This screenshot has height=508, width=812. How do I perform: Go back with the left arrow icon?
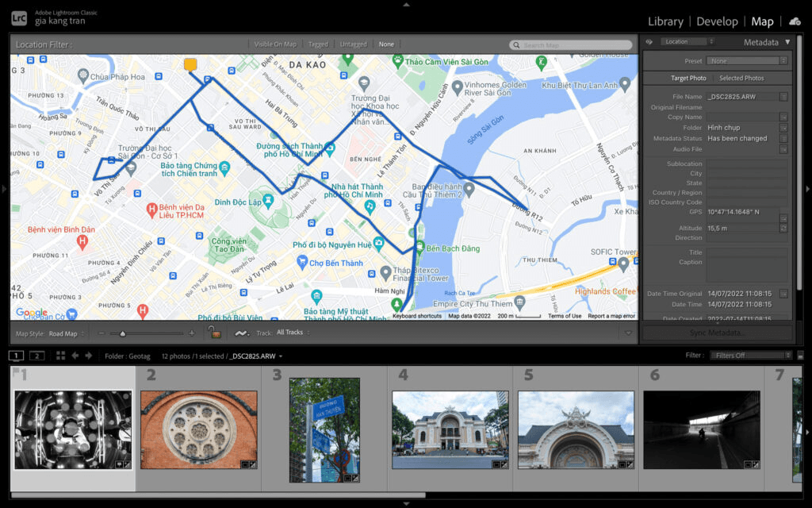tap(75, 356)
